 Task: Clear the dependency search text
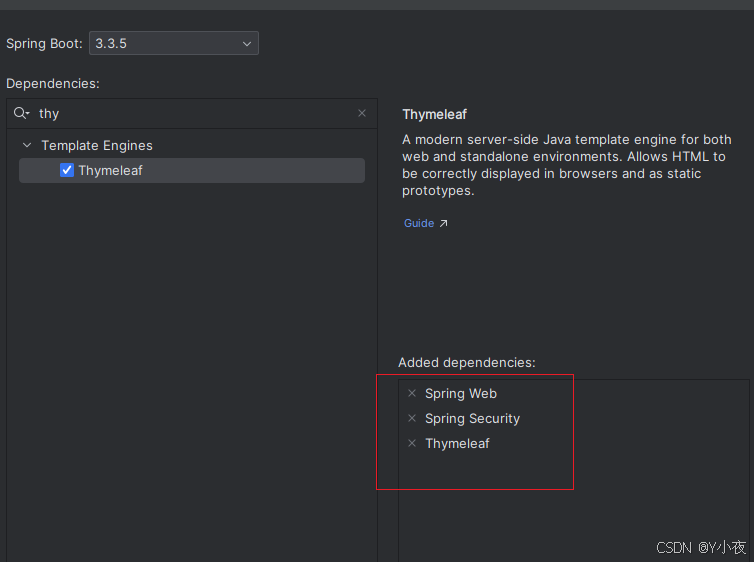pos(362,113)
